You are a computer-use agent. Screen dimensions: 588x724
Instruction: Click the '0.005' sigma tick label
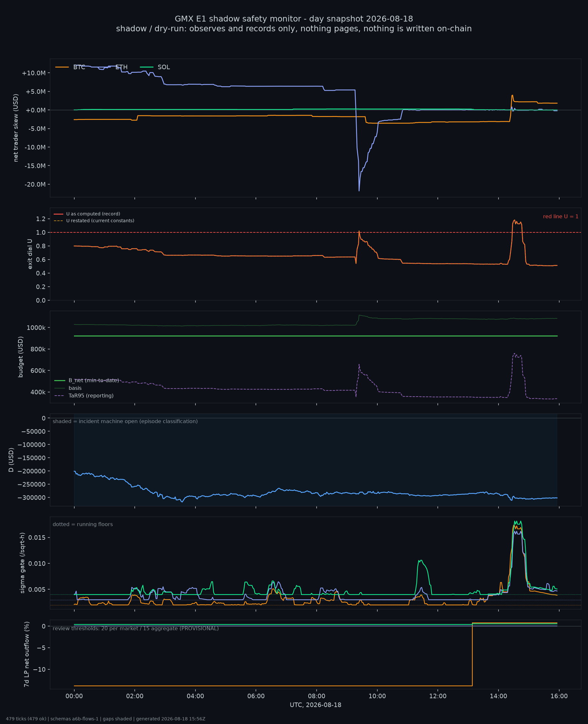pyautogui.click(x=37, y=590)
